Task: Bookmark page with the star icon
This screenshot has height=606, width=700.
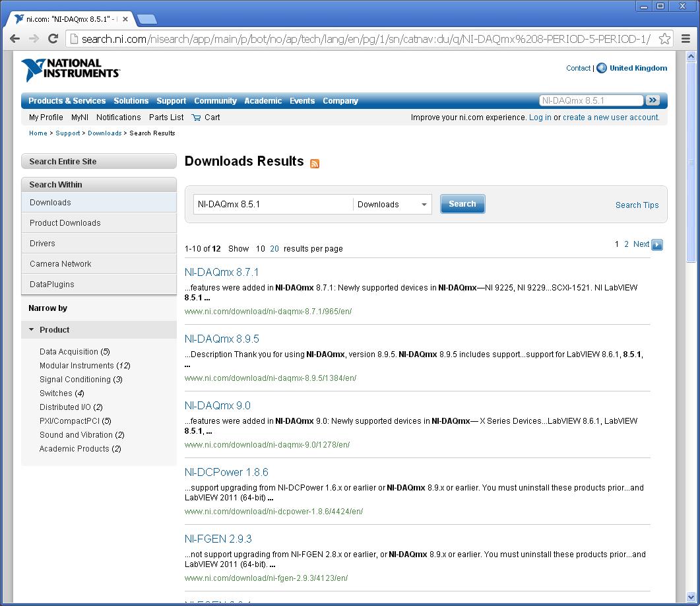Action: pos(664,39)
